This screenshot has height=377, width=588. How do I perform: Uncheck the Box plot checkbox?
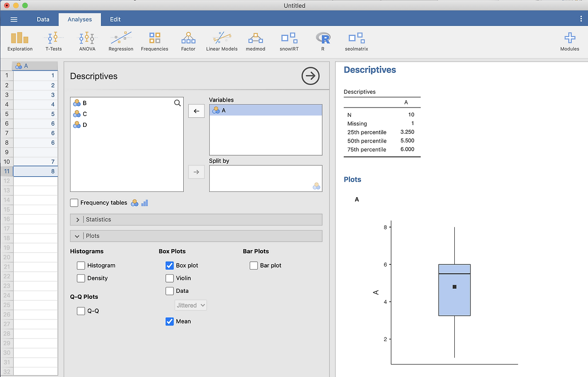click(170, 265)
